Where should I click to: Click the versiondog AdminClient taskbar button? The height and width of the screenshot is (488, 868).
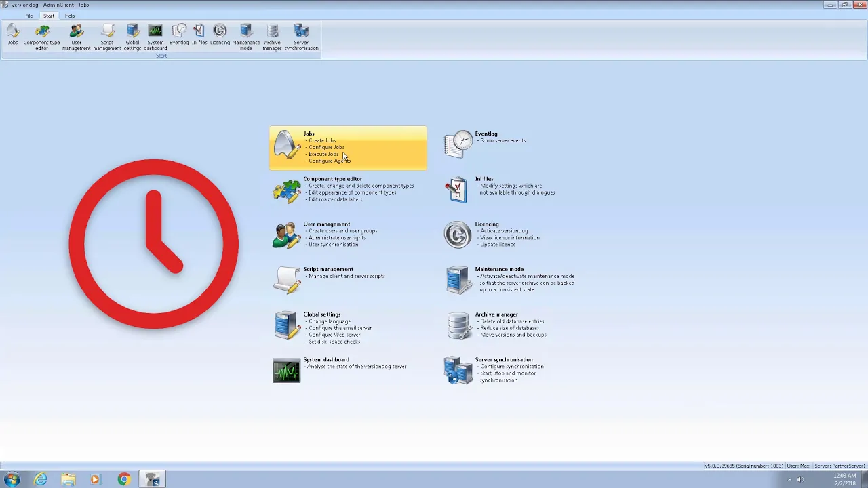point(152,479)
